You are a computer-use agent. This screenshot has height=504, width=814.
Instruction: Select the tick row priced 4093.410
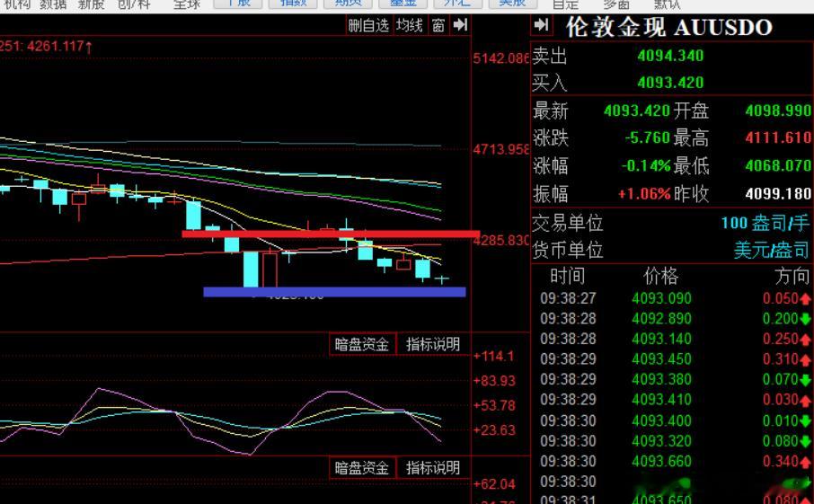pyautogui.click(x=673, y=400)
